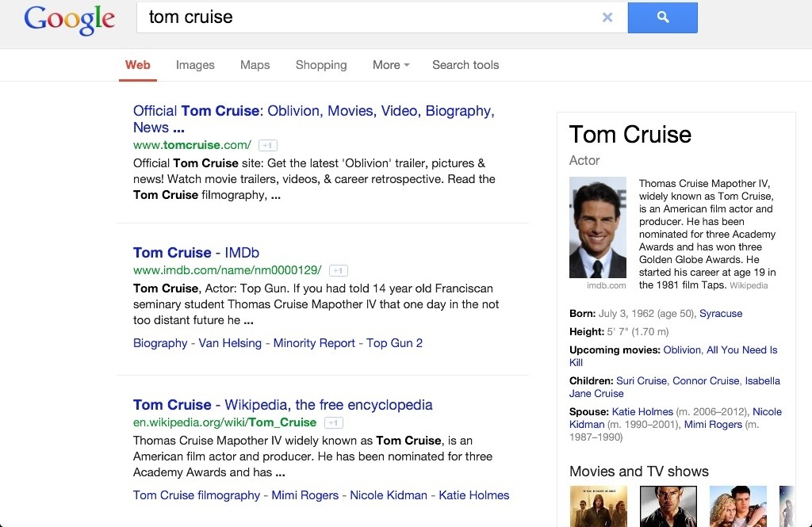This screenshot has height=527, width=812.
Task: Click the Google logo
Action: (x=70, y=19)
